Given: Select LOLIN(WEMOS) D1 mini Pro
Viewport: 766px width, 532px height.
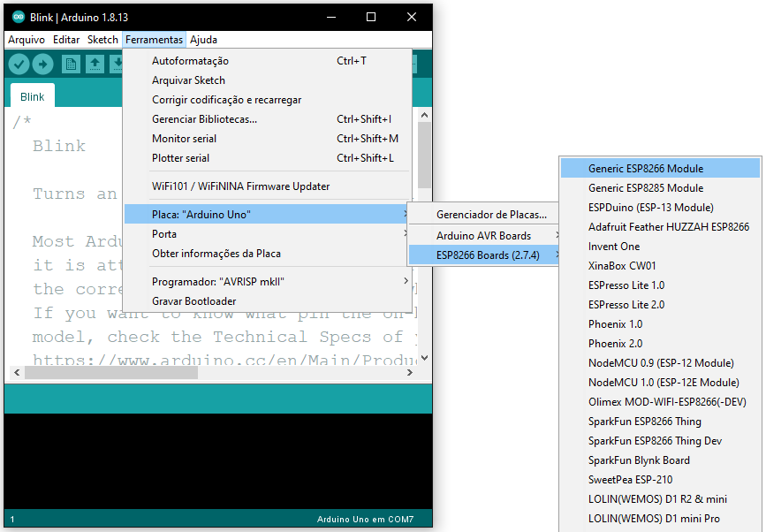Looking at the screenshot, I should coord(661,519).
